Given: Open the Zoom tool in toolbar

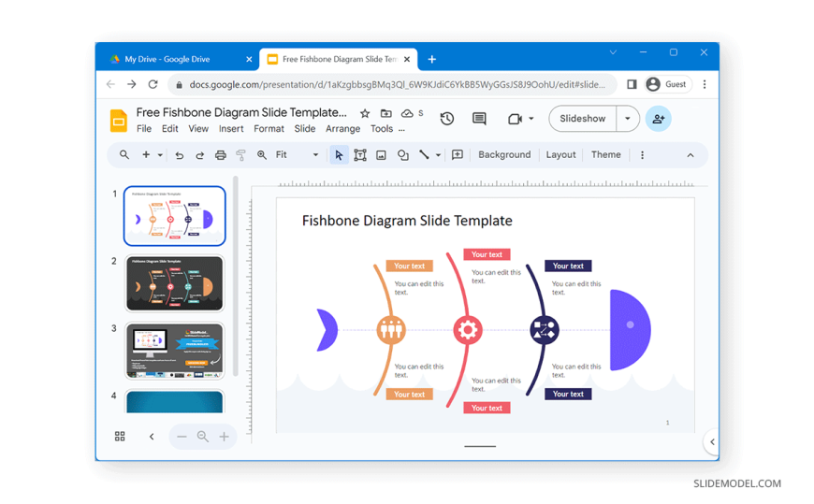Looking at the screenshot, I should click(x=262, y=154).
